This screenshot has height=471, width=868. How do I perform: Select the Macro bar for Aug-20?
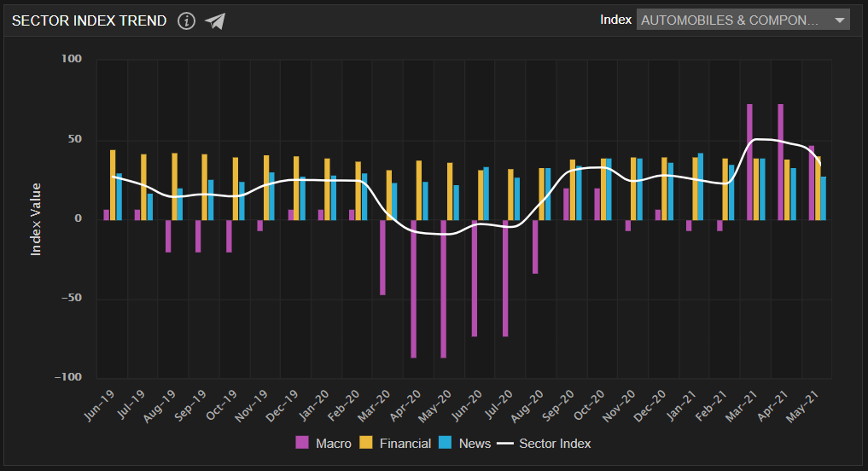535,246
